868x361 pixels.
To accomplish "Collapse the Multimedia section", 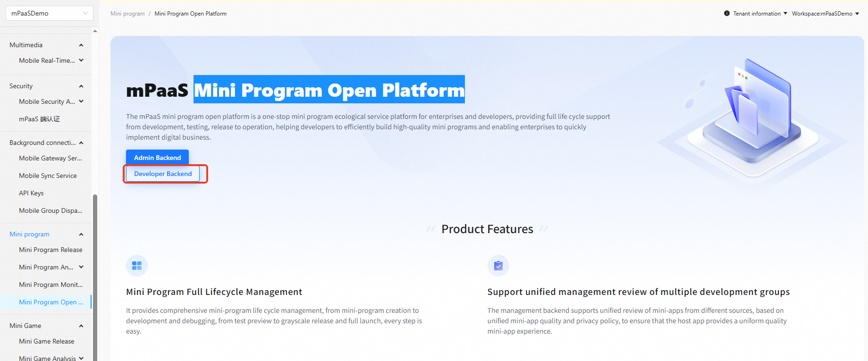I will (x=81, y=45).
